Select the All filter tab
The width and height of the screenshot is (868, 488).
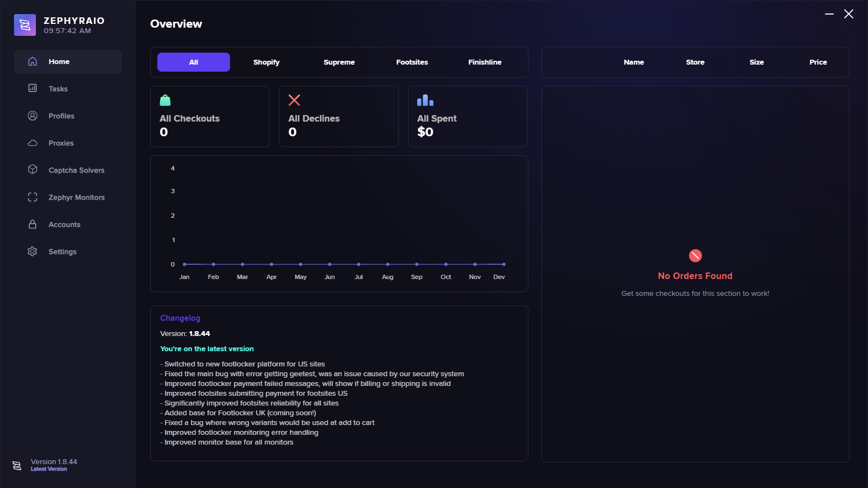194,62
